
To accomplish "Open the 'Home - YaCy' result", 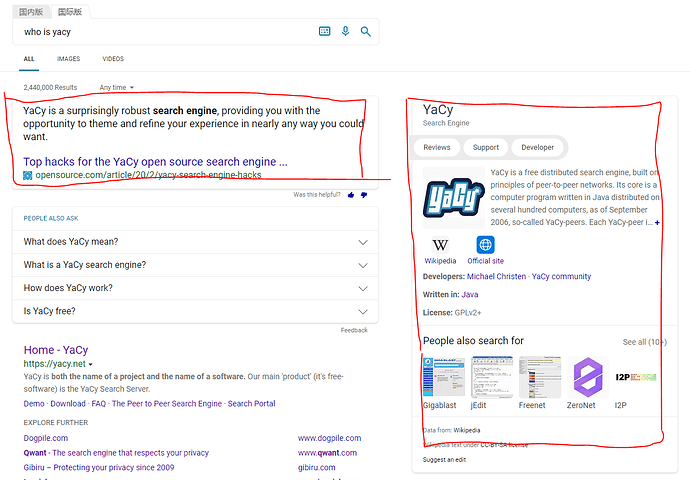I will click(x=56, y=350).
